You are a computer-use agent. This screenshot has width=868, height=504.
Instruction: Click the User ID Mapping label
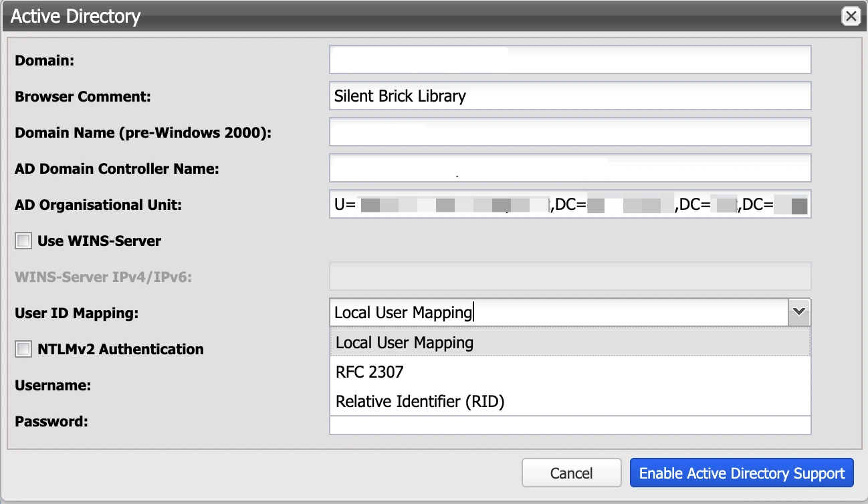[76, 313]
